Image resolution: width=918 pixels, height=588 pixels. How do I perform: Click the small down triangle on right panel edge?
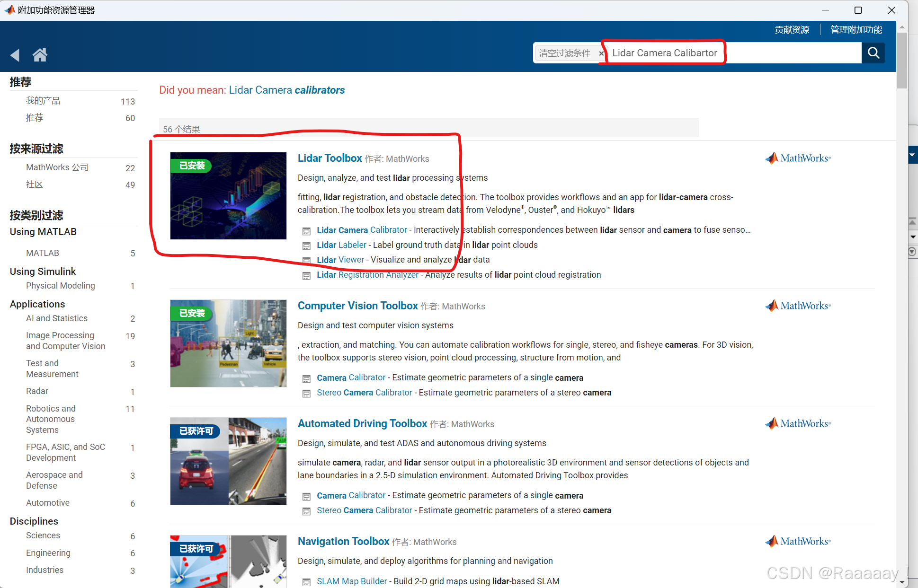(913, 237)
